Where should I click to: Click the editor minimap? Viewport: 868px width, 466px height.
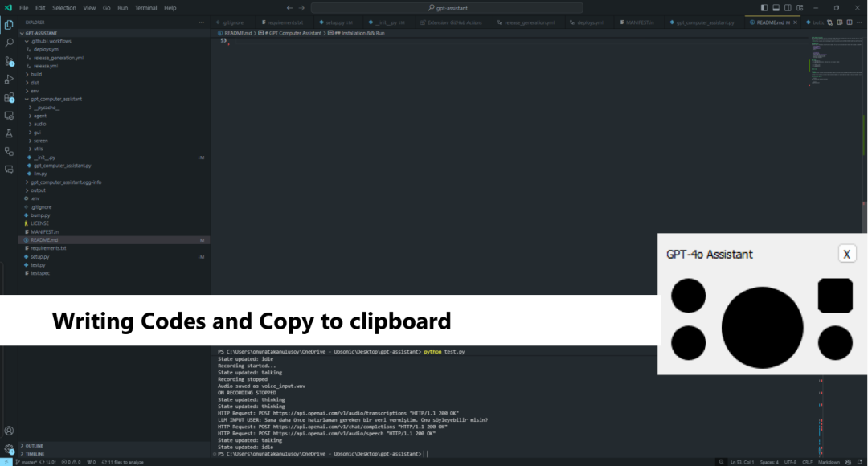click(836, 61)
